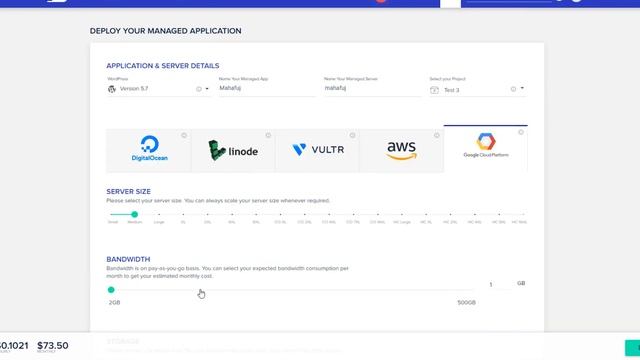Select AWS as the server provider

tap(402, 151)
